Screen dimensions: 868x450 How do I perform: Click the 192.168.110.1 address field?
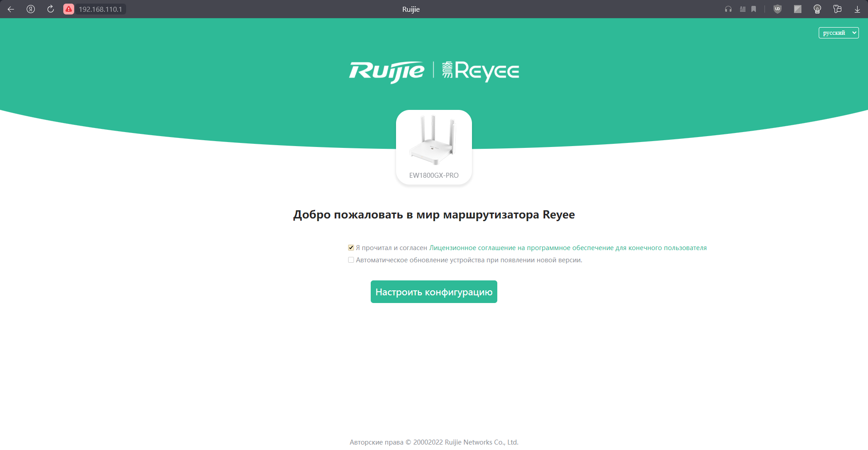pyautogui.click(x=100, y=9)
